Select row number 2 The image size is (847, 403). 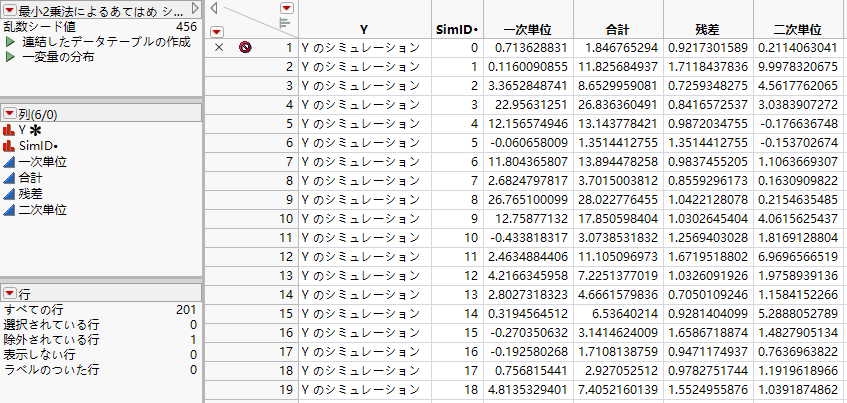tap(290, 67)
